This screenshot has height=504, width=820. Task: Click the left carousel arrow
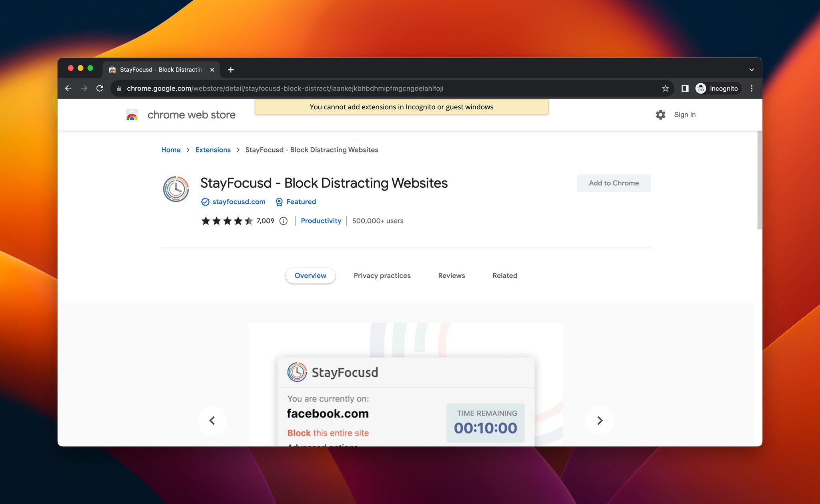coord(213,420)
